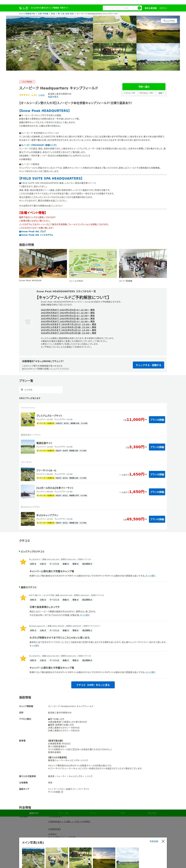Click the シェアする share button
The width and height of the screenshot is (186, 868).
point(169,21)
